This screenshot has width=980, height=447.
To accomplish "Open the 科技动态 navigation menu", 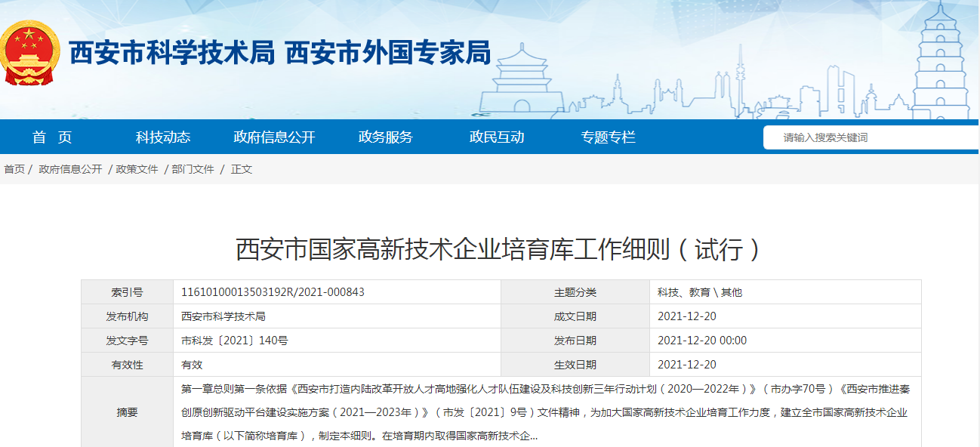I will pyautogui.click(x=163, y=137).
